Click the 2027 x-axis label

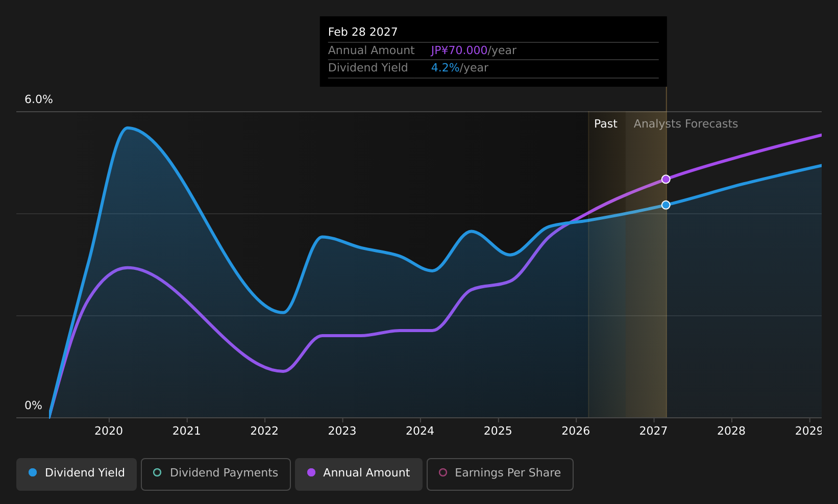pyautogui.click(x=654, y=431)
